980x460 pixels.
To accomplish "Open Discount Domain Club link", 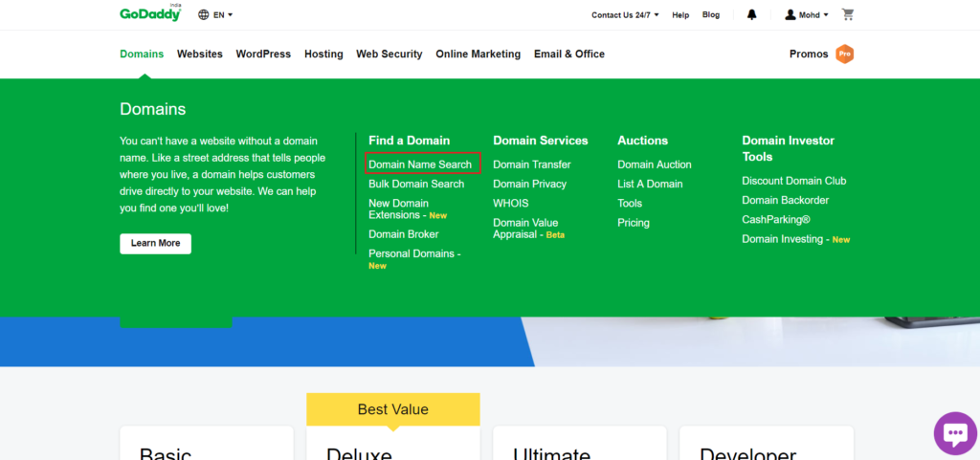I will coord(793,181).
